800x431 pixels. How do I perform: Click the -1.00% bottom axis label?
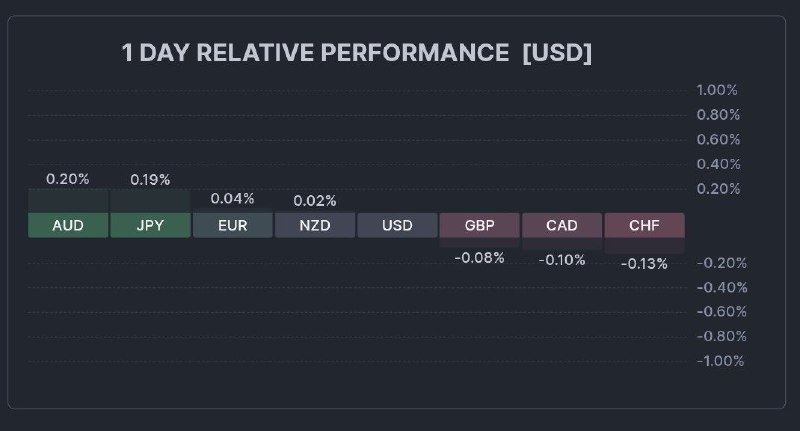coord(719,361)
